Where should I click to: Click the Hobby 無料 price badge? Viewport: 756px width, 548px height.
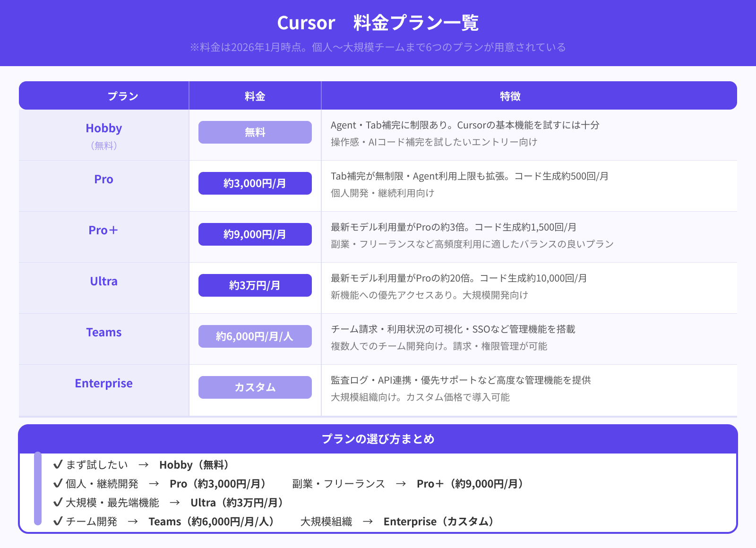tap(255, 132)
